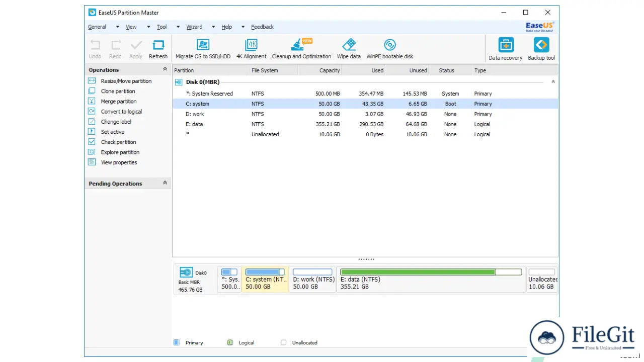The height and width of the screenshot is (362, 644).
Task: Sort by the Partition column header
Action: 211,70
